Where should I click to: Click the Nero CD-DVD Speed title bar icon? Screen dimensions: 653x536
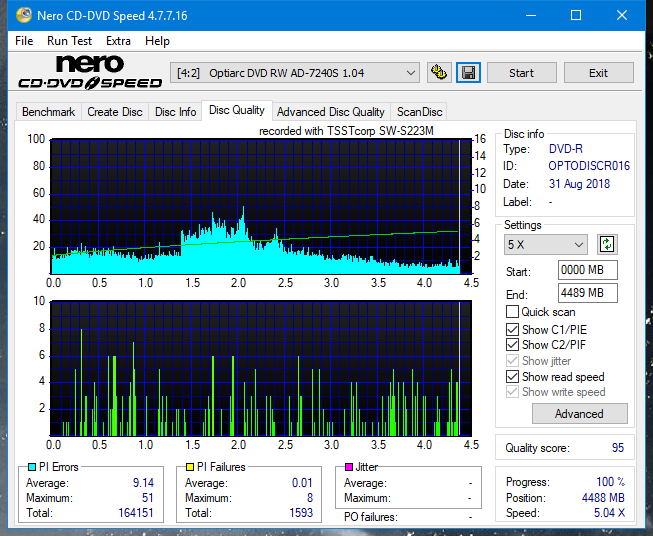coord(24,15)
